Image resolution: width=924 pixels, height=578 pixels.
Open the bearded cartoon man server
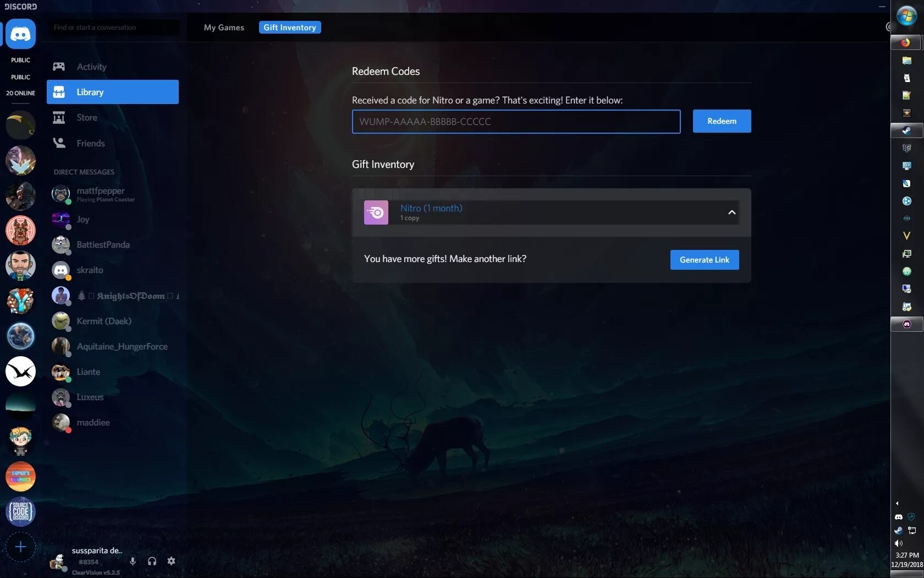point(20,265)
